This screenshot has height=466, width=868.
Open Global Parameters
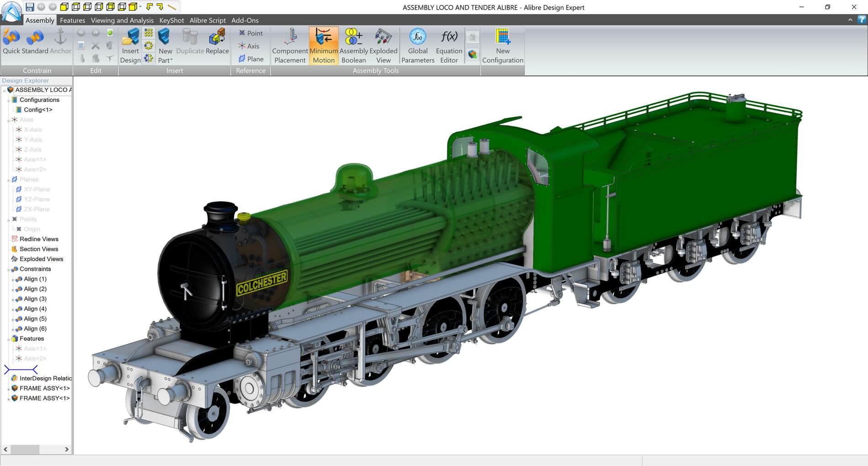coord(418,46)
